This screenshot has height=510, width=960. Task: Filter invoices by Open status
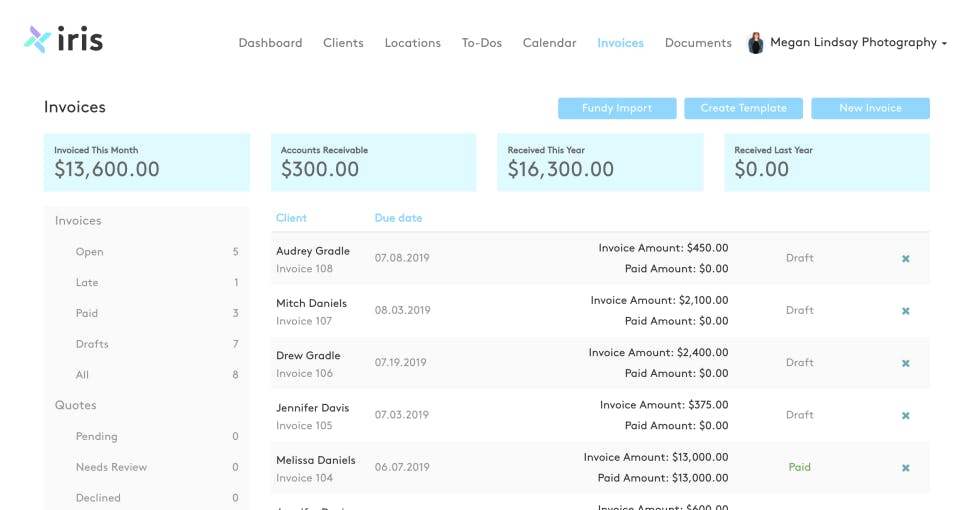[90, 252]
